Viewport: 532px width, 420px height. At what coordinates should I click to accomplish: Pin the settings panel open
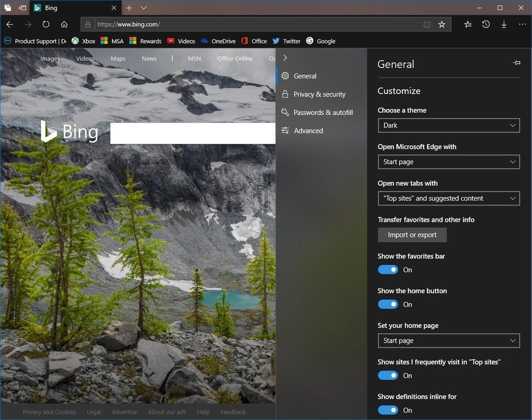tap(516, 63)
